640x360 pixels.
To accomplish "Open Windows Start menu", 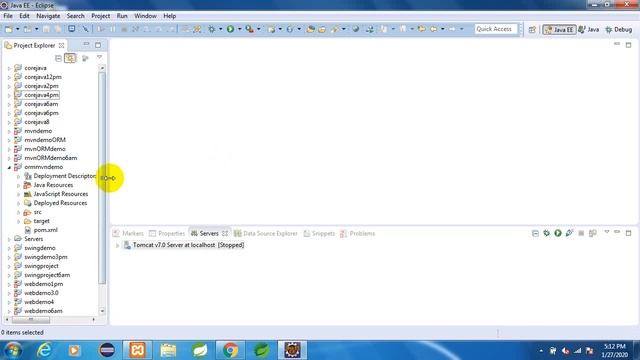I will pyautogui.click(x=13, y=350).
